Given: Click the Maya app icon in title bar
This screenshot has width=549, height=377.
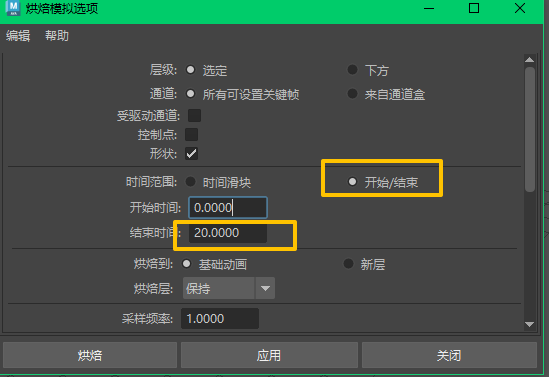Looking at the screenshot, I should 13,8.
